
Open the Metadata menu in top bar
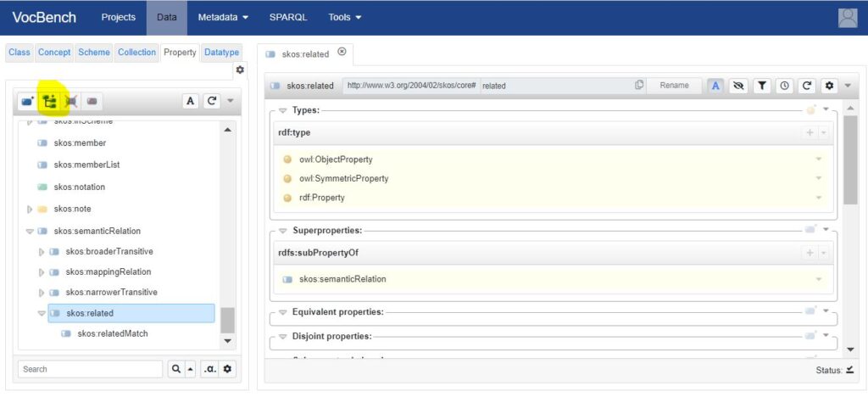(x=223, y=17)
